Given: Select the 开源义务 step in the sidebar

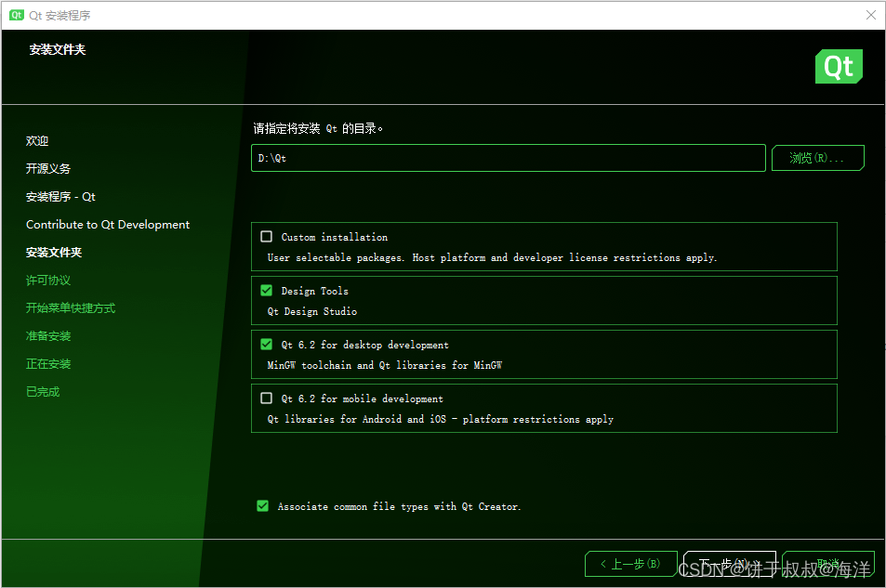Looking at the screenshot, I should coord(46,168).
